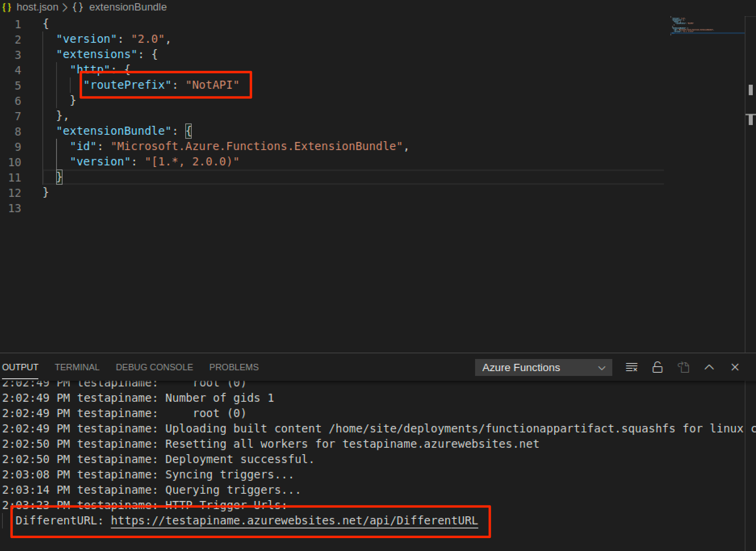Switch to the TERMINAL tab
Screen dimensions: 756x551
point(77,367)
